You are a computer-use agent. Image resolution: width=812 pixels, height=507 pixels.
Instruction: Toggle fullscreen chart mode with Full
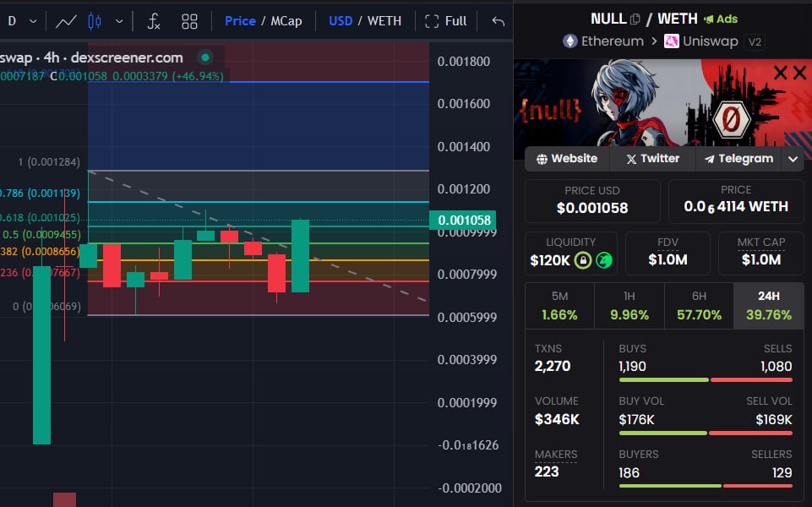pos(445,20)
